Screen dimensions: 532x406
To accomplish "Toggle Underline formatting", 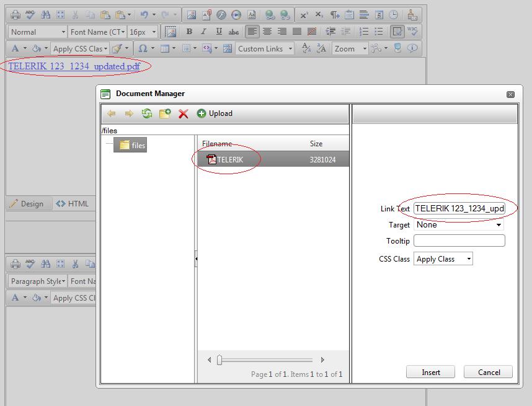I will (x=219, y=32).
